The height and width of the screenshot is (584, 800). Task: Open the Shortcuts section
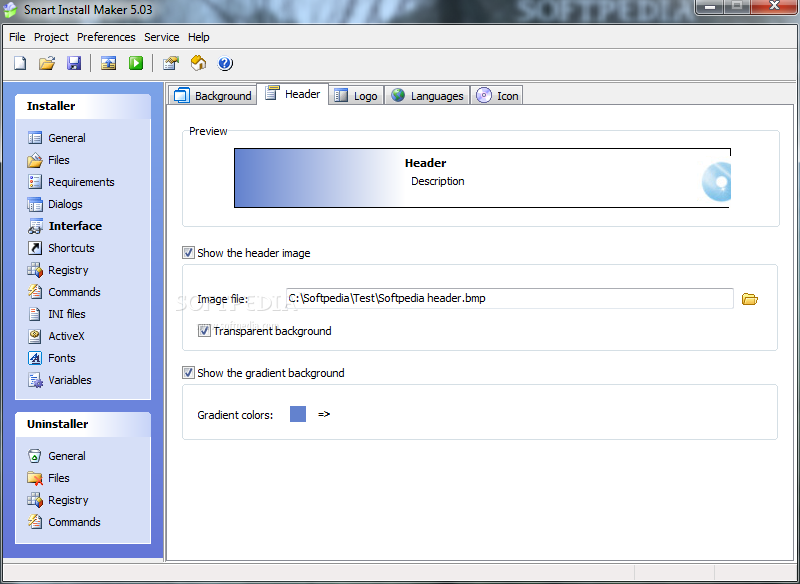pyautogui.click(x=61, y=248)
